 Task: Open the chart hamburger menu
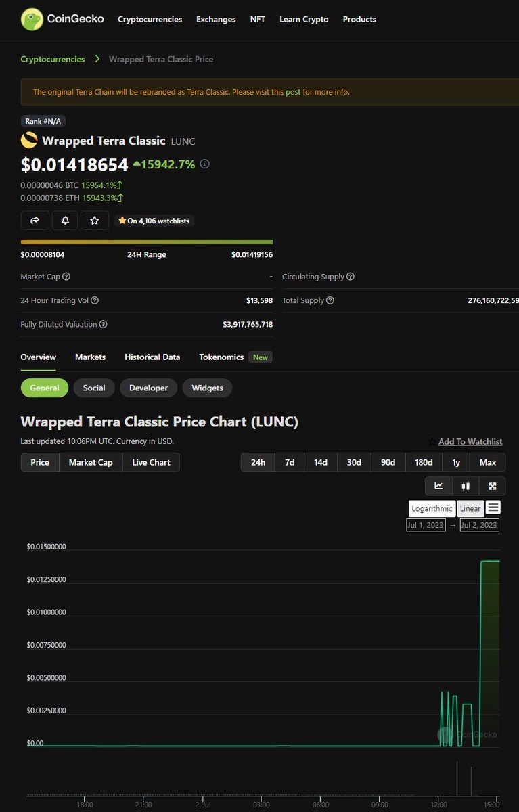(x=493, y=507)
